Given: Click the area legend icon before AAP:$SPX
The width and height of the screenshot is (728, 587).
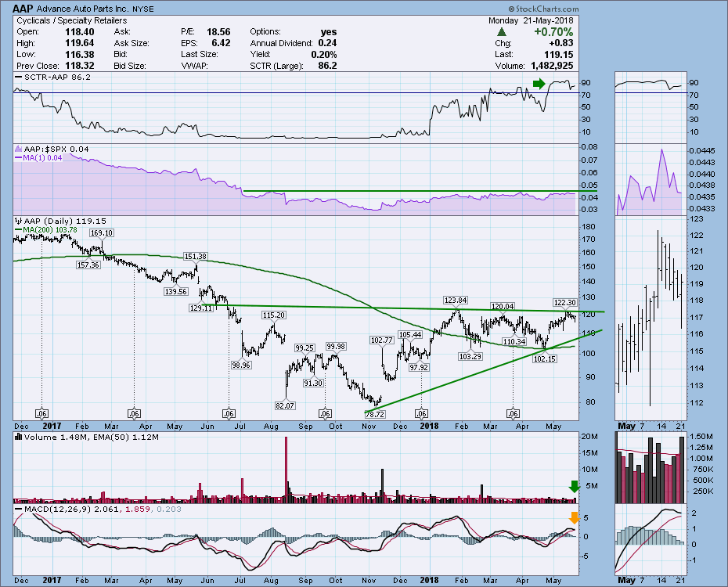Looking at the screenshot, I should pos(19,149).
